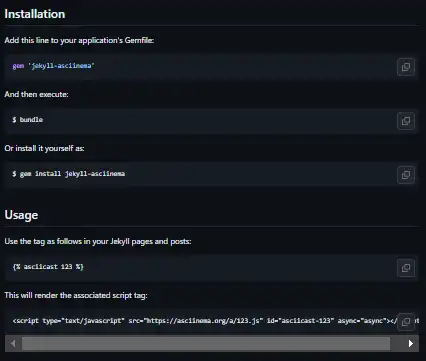Click the horizontal scrollbar thumb
This screenshot has height=361, width=426.
[x=206, y=343]
